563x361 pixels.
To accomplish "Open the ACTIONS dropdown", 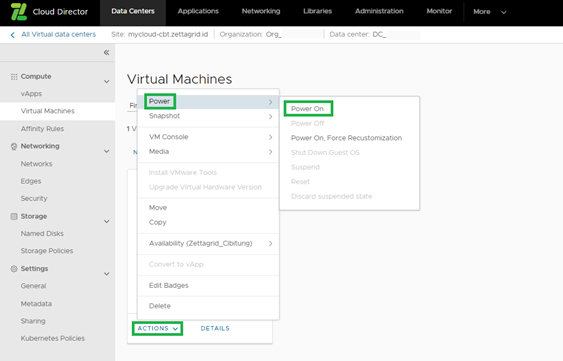I will (x=157, y=328).
